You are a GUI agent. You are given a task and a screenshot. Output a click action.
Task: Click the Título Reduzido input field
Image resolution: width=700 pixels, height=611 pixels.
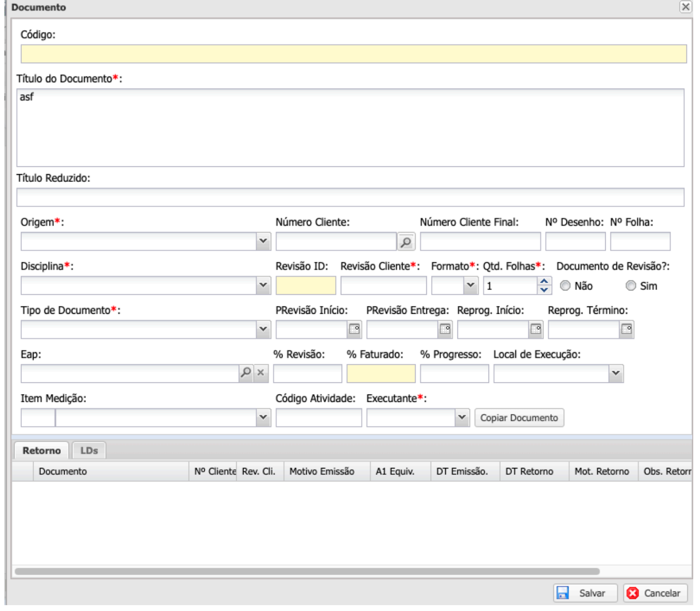(350, 198)
